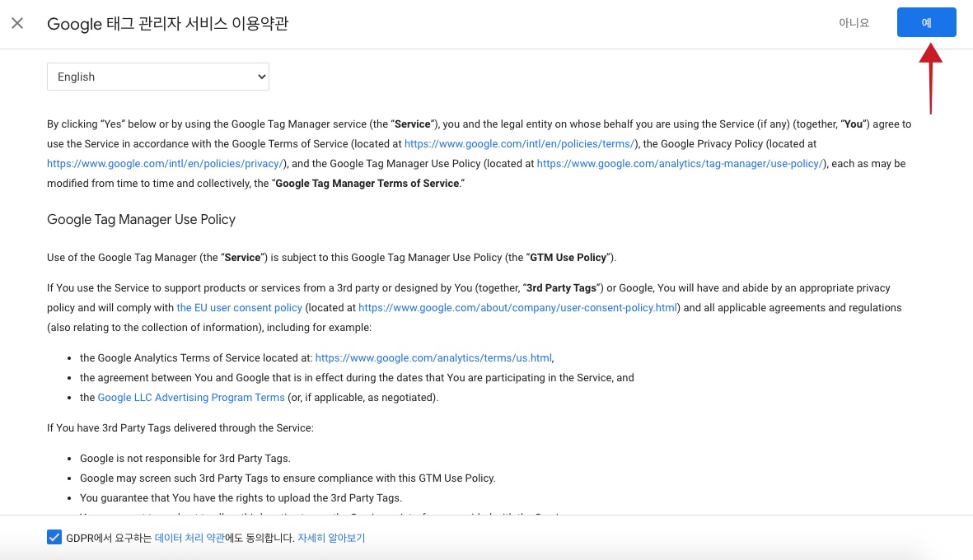
Task: Click the 아니요 (No) button
Action: click(854, 23)
